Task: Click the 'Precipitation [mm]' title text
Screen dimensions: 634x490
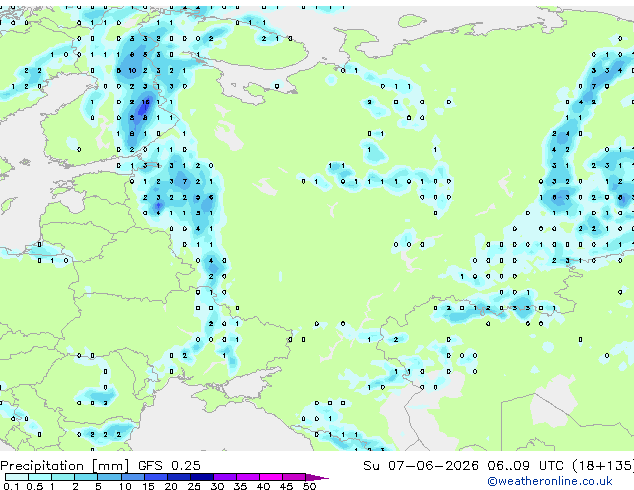Action: pos(65,466)
